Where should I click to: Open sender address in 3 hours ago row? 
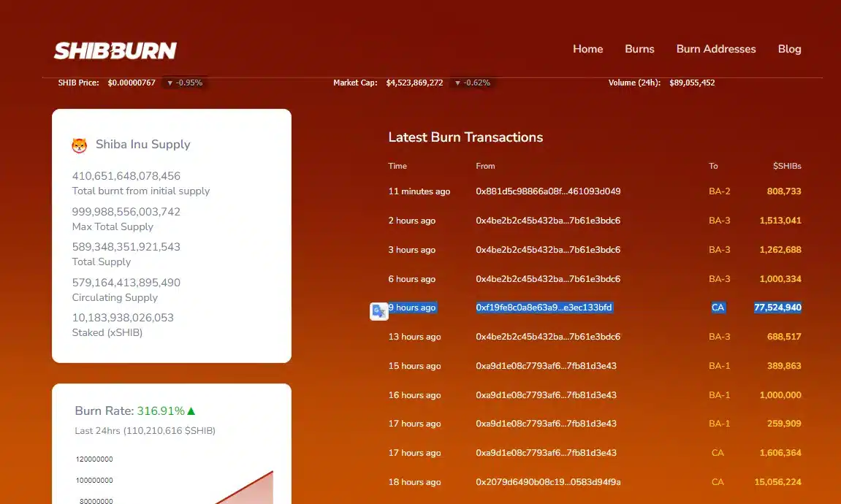click(x=548, y=250)
